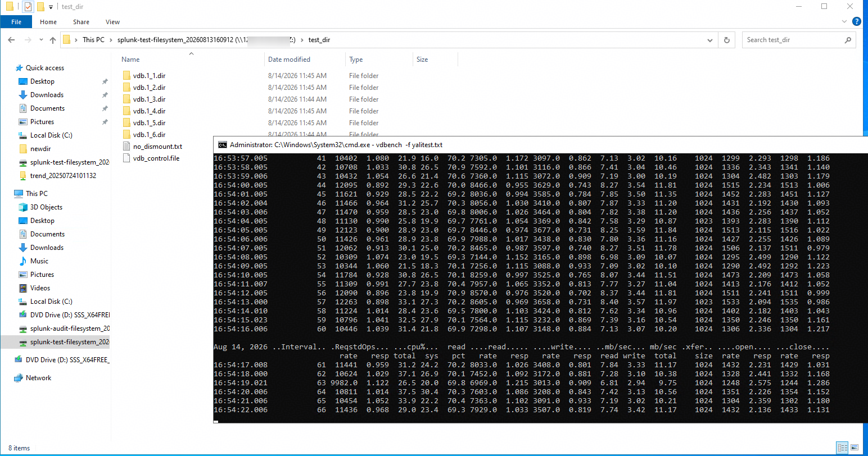Open Desktop under Quick access
868x456 pixels.
42,81
